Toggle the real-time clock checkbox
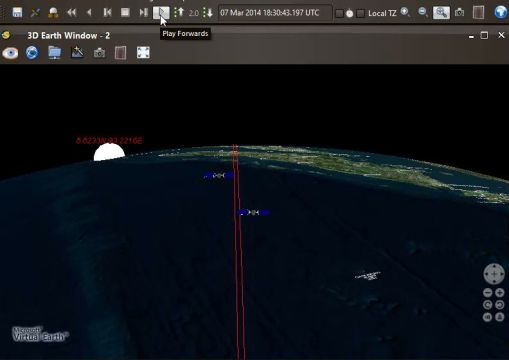Image resolution: width=509 pixels, height=360 pixels. coord(339,13)
